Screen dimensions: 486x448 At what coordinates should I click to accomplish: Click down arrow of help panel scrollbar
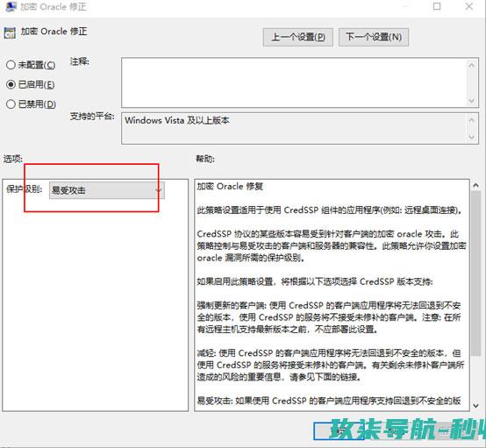[x=476, y=405]
